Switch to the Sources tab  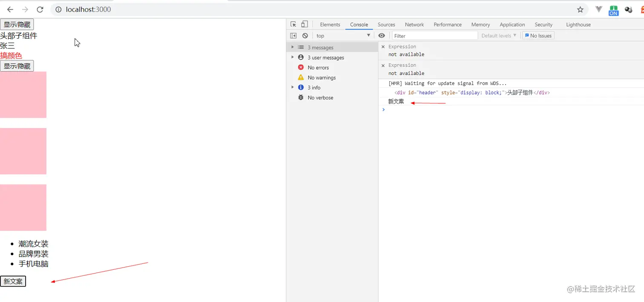pos(386,25)
